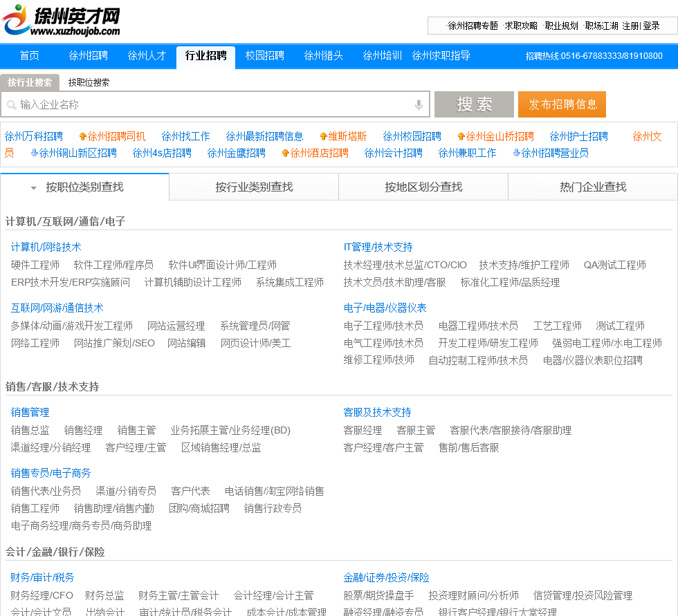The width and height of the screenshot is (678, 616).
Task: Open 徐州校园招聘 hot link
Action: [412, 136]
